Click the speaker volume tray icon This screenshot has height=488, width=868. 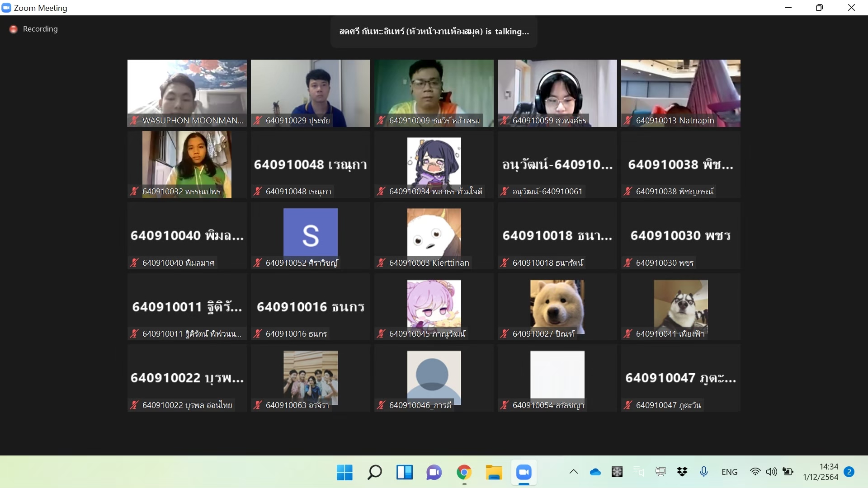[772, 472]
